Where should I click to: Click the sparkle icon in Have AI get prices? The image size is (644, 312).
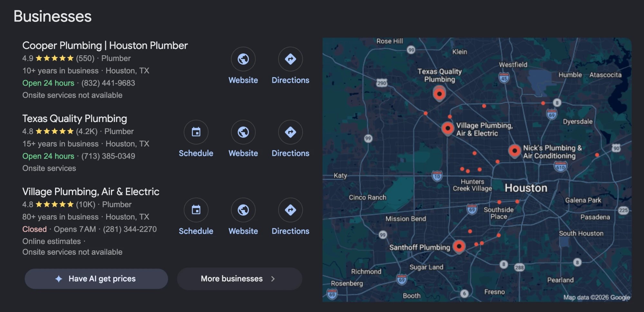pos(59,279)
